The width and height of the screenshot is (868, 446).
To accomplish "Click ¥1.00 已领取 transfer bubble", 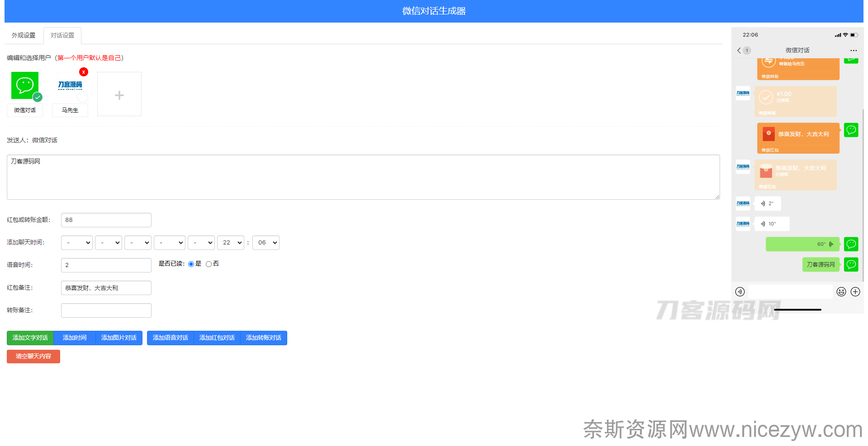I will (796, 102).
